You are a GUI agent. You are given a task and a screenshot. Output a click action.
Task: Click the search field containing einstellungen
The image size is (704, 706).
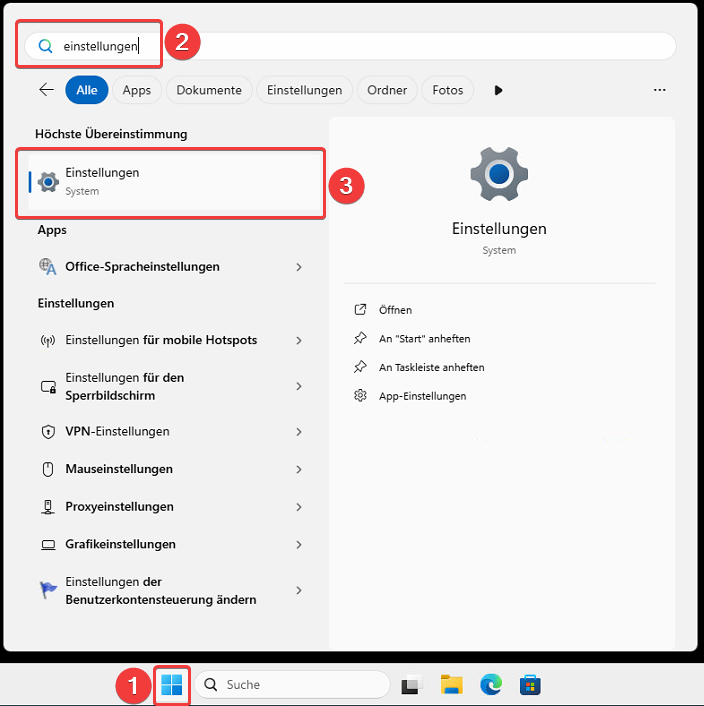350,46
